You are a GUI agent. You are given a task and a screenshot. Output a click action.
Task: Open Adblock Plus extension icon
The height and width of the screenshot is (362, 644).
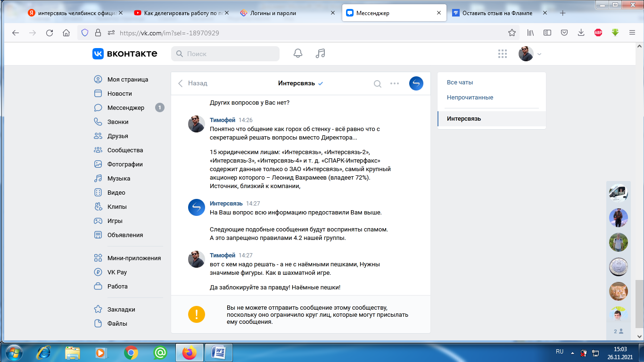pyautogui.click(x=598, y=33)
